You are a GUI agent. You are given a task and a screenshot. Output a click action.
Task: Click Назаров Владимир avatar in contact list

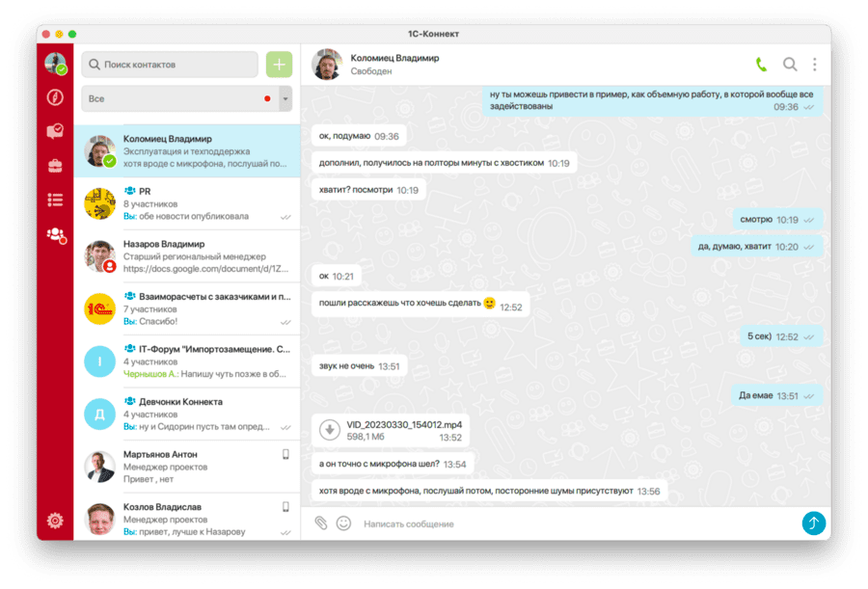tap(99, 256)
